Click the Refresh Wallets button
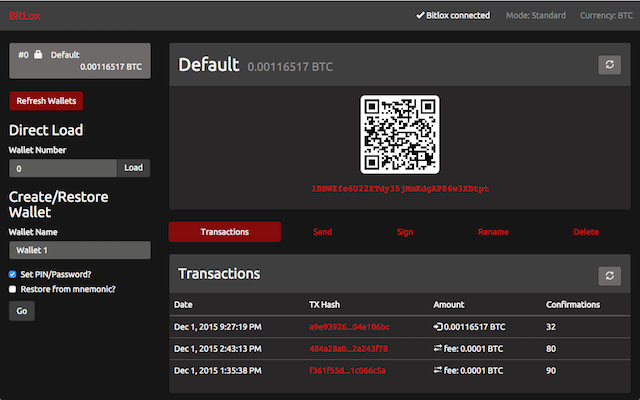Viewport: 640px width, 400px height. point(46,101)
